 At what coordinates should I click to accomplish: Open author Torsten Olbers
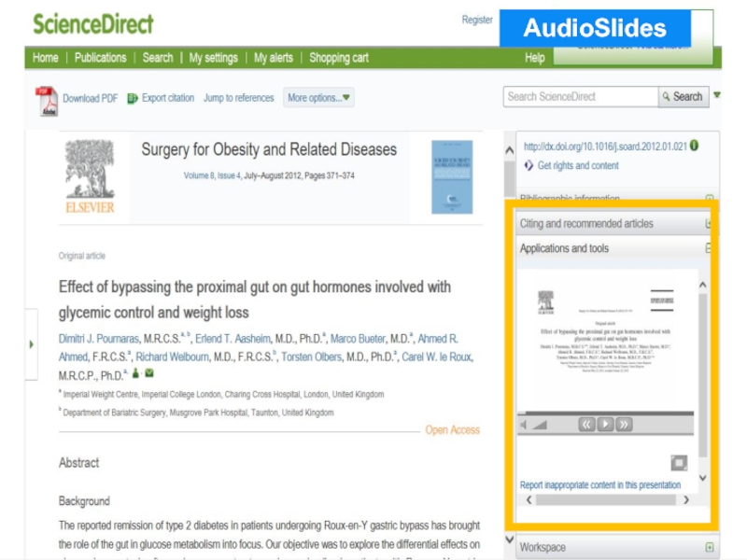[x=311, y=357]
